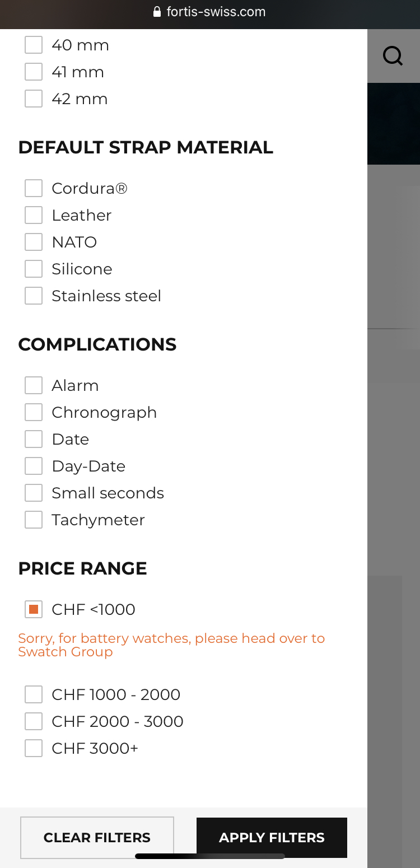
Task: Select the 42 mm checkbox
Action: pyautogui.click(x=34, y=99)
